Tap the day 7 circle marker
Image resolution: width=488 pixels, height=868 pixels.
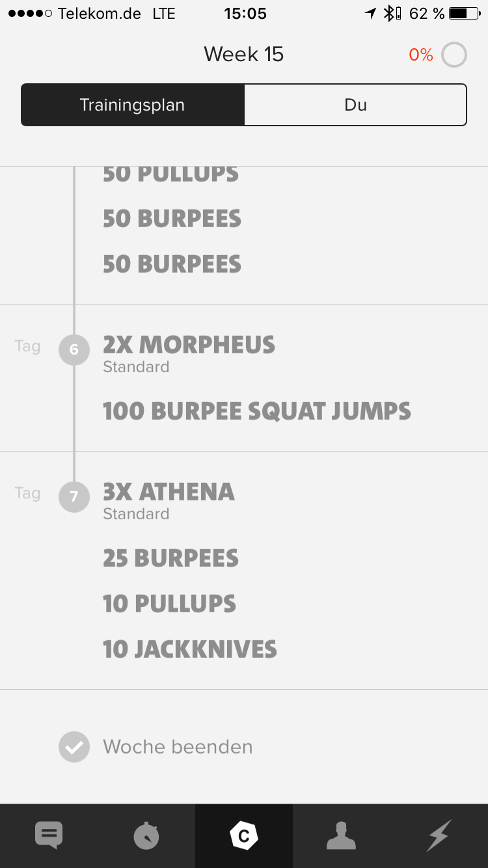74,497
